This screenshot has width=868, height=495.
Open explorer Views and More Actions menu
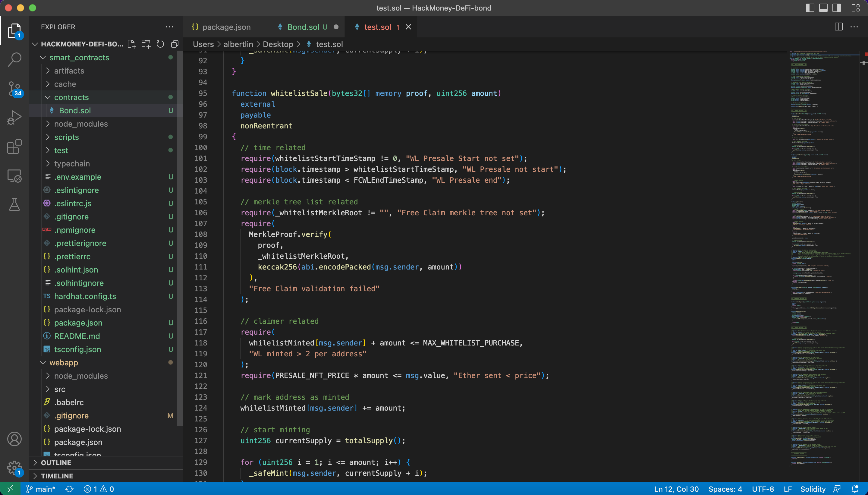(169, 27)
